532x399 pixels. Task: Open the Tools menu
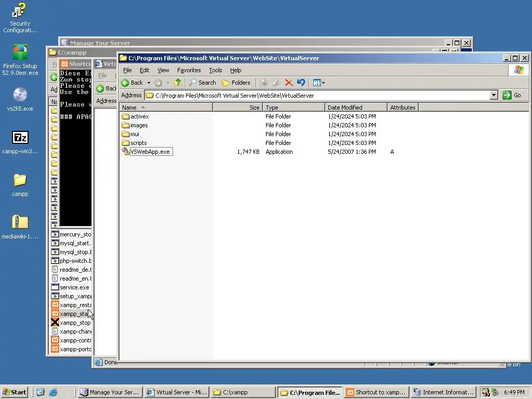pos(216,70)
